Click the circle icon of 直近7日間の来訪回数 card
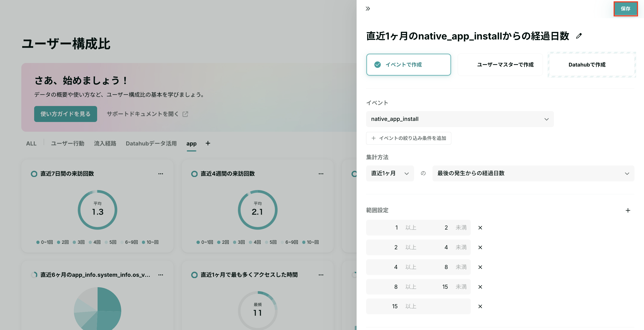 point(34,174)
